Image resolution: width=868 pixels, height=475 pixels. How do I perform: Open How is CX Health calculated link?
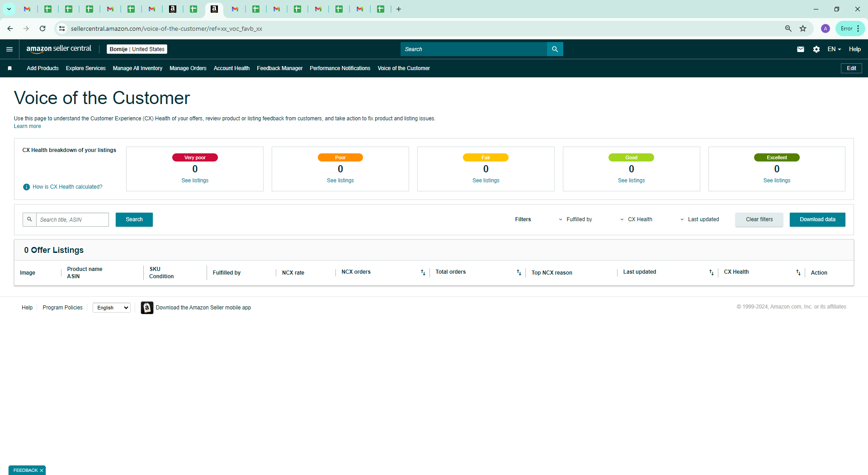pos(67,187)
